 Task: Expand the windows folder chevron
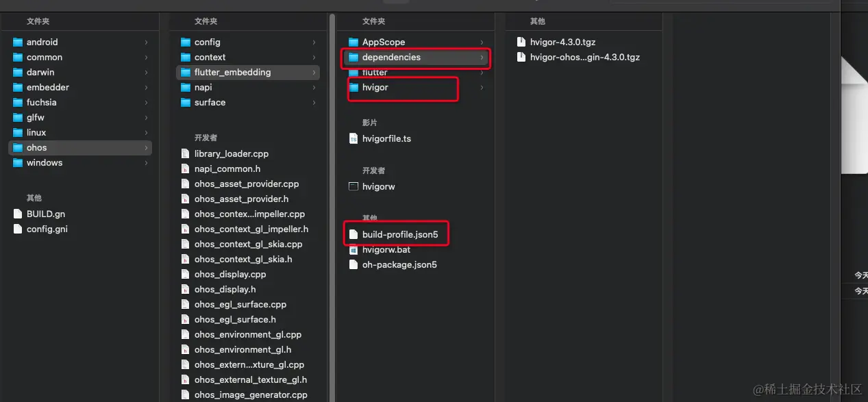(x=146, y=162)
